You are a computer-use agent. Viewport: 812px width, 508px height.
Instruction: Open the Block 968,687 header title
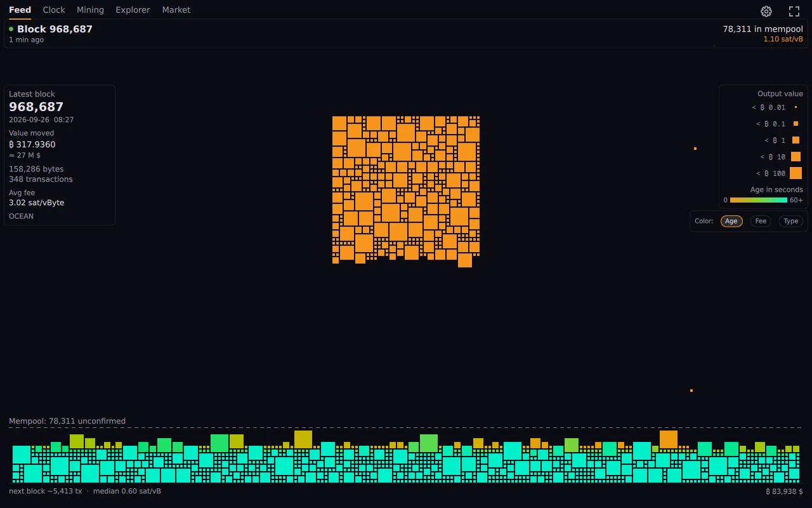click(55, 29)
